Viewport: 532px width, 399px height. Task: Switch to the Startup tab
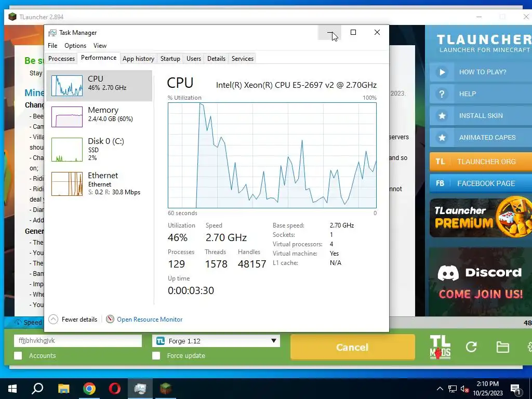pos(170,59)
